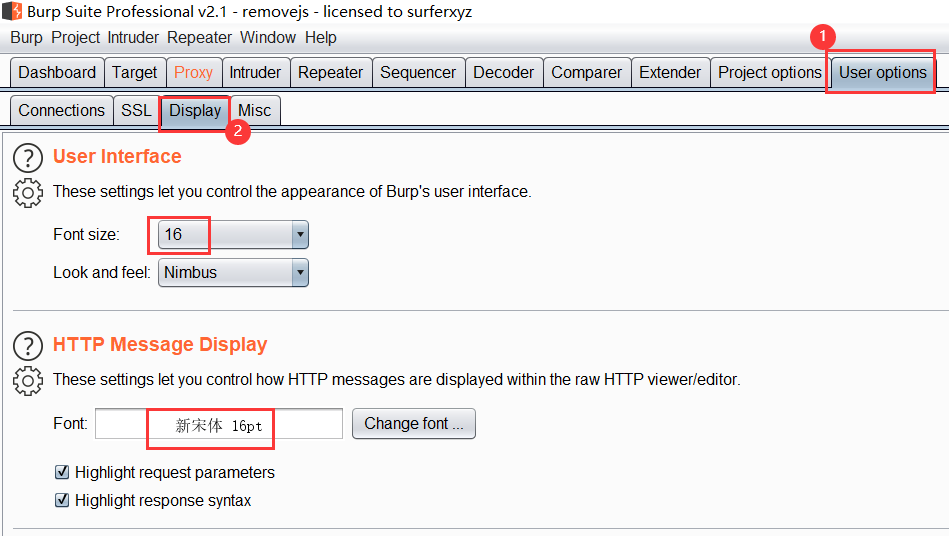This screenshot has width=949, height=536.
Task: Open the Project menu
Action: pos(76,38)
